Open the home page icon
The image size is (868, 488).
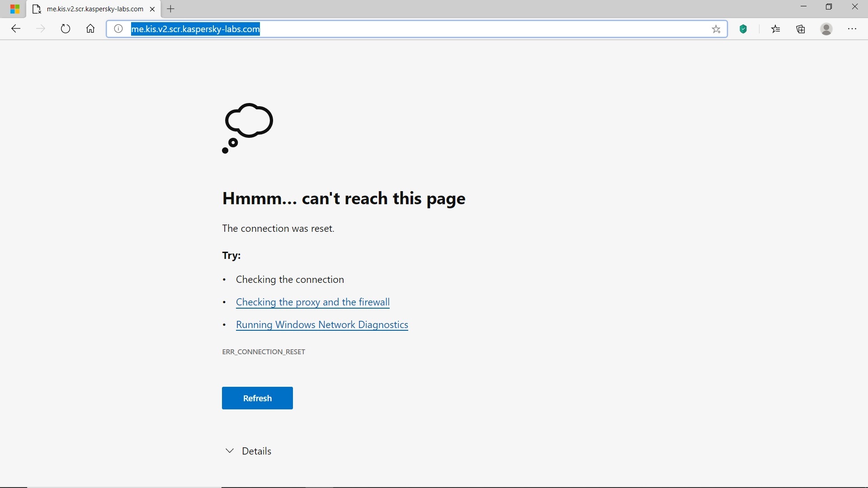[90, 29]
